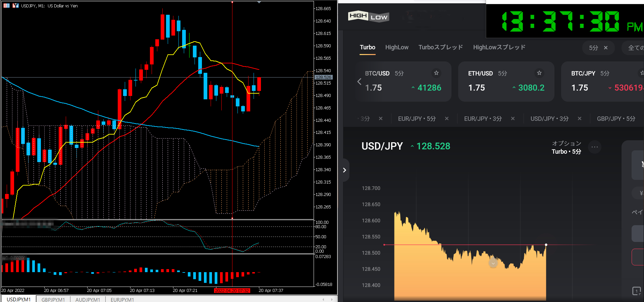Viewport: 644px width, 302px height.
Task: Select the Turboスプレッド tab
Action: click(440, 47)
